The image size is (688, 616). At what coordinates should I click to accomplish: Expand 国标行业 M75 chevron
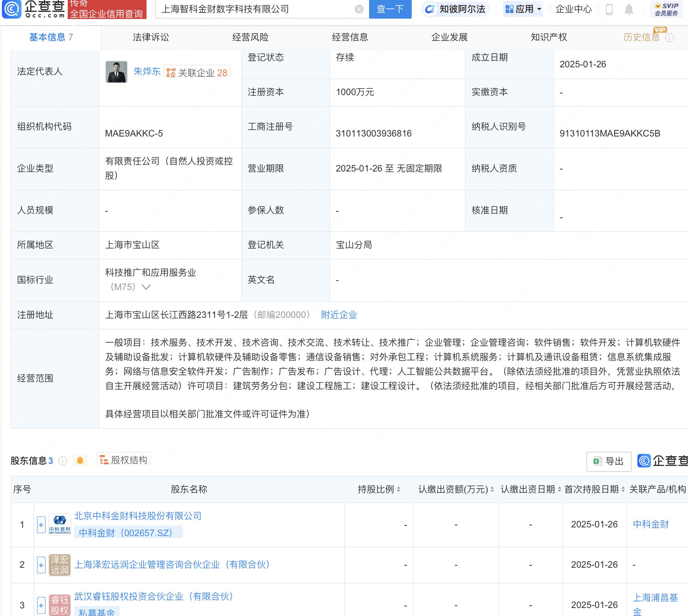(x=146, y=287)
